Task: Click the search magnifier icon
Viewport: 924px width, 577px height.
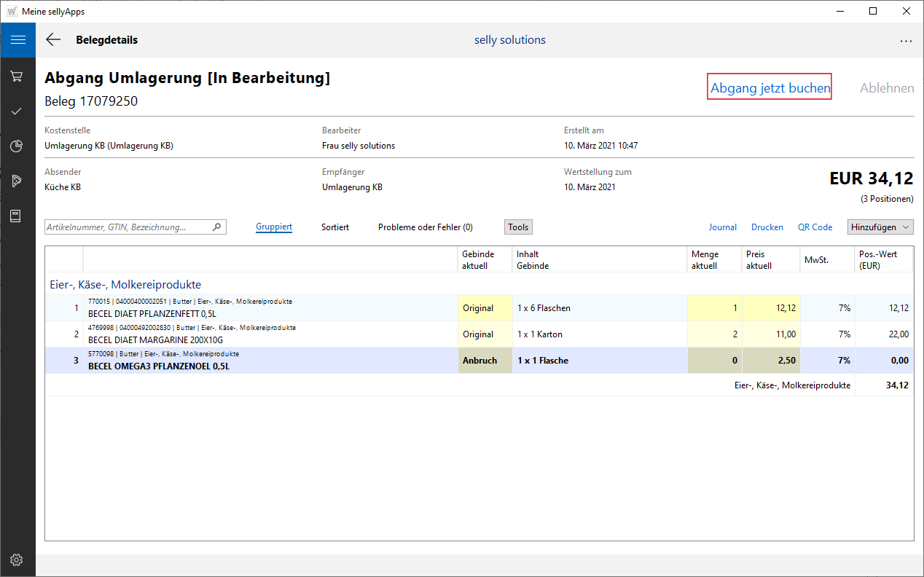Action: pyautogui.click(x=216, y=227)
